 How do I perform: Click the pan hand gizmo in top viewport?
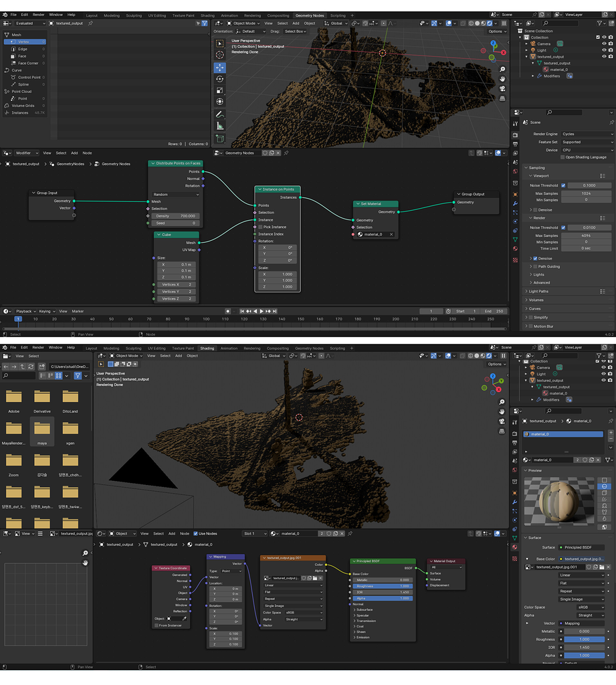(502, 79)
